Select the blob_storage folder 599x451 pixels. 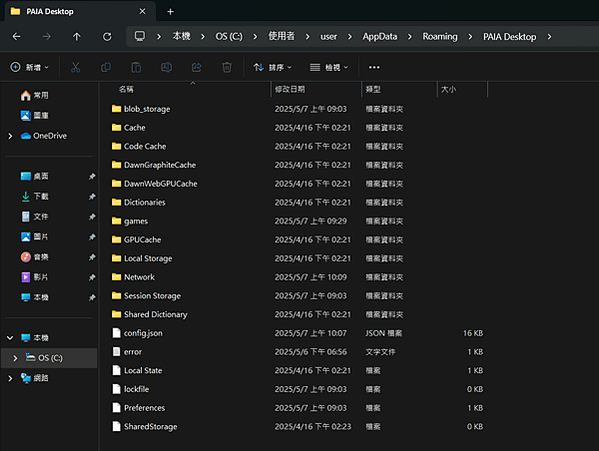[x=141, y=109]
